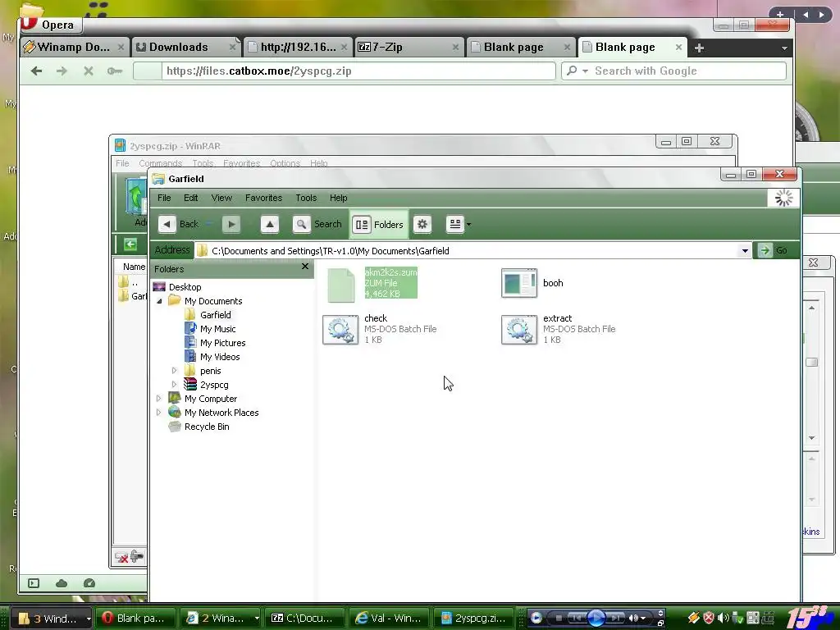Select the check batch file icon
The image size is (840, 630).
(x=340, y=330)
